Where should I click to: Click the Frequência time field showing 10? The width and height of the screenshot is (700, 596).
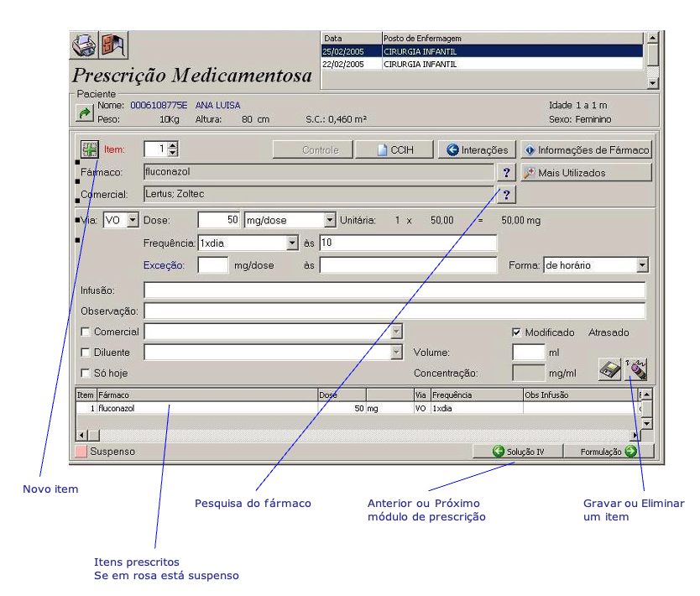coord(408,243)
